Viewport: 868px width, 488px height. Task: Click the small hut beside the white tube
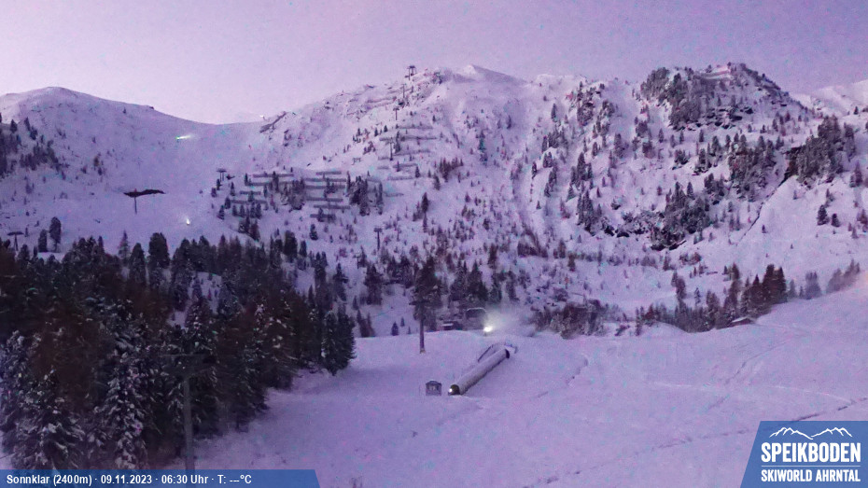433,387
